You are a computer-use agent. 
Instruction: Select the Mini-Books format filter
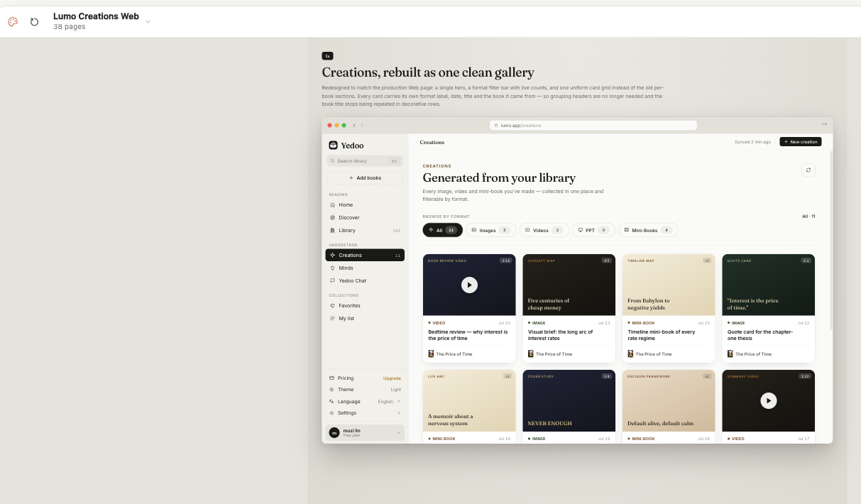(648, 230)
